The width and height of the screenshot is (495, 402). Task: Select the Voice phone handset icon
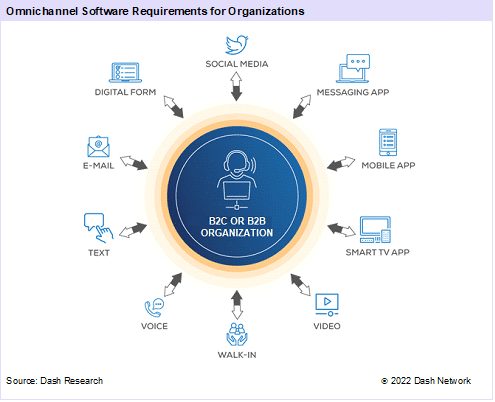(154, 307)
